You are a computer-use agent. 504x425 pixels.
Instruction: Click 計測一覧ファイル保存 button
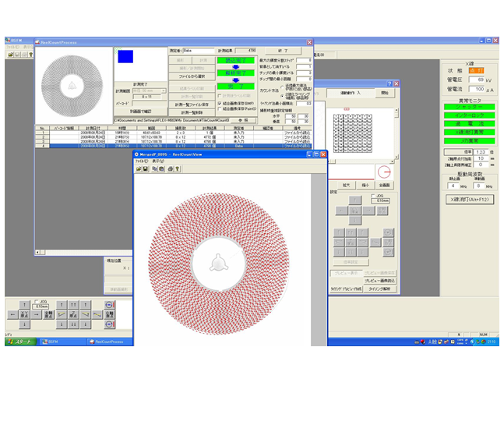click(192, 104)
